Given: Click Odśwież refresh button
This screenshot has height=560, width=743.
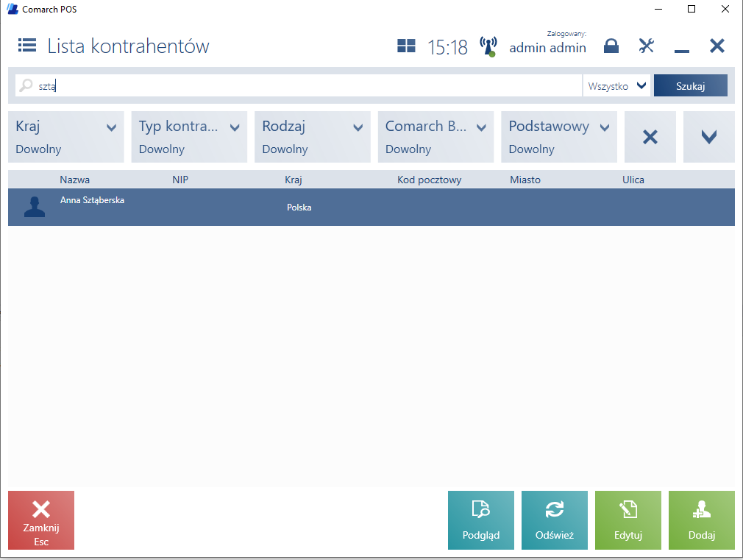Looking at the screenshot, I should click(555, 520).
